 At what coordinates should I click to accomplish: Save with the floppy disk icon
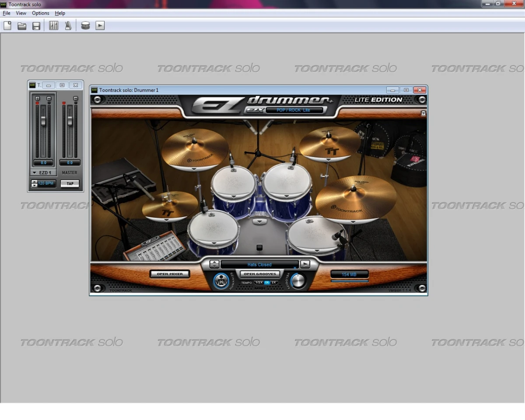pos(36,26)
